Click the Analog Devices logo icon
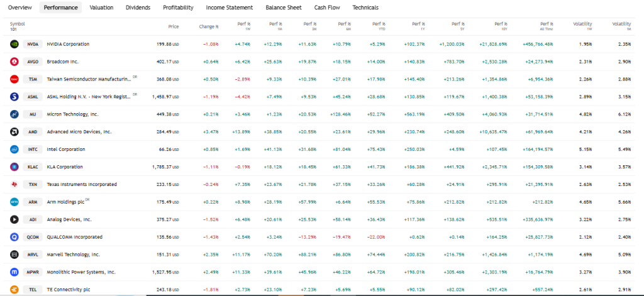This screenshot has width=644, height=296. 14,219
